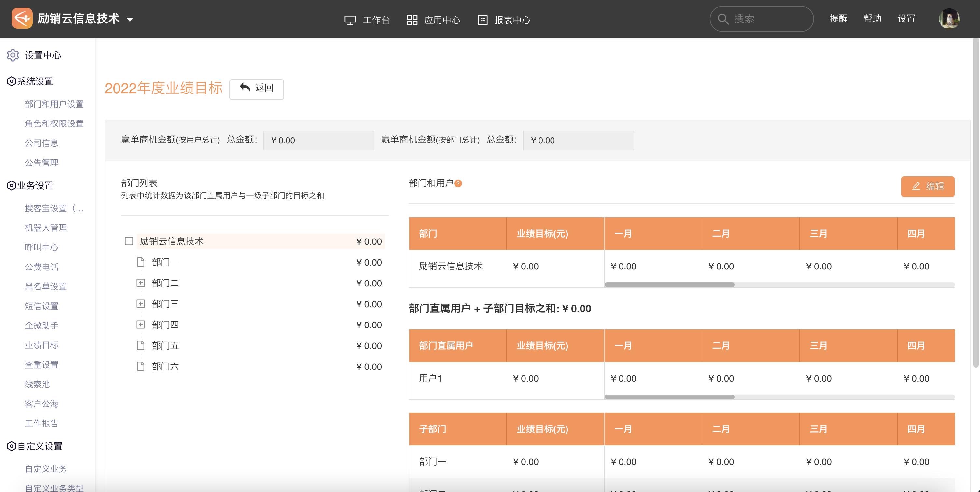Image resolution: width=980 pixels, height=492 pixels.
Task: Click the 按用户总计 total amount field
Action: (318, 140)
